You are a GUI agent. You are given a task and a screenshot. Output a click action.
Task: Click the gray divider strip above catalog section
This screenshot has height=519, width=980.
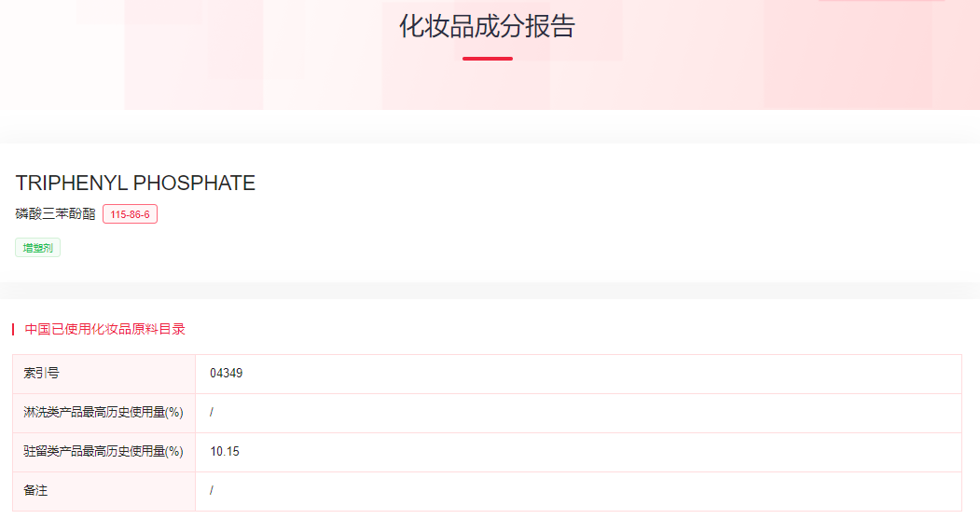coord(490,290)
